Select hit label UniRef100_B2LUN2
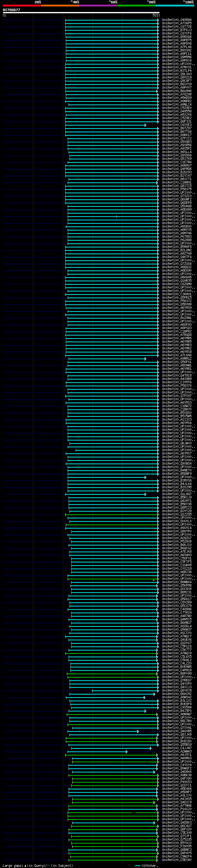197x868 pixels. 176,250
